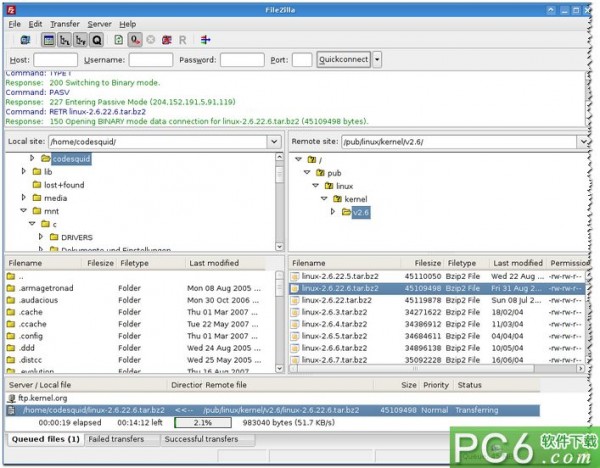Click the 2.1% transfer progress bar
This screenshot has width=600, height=468.
click(x=203, y=422)
